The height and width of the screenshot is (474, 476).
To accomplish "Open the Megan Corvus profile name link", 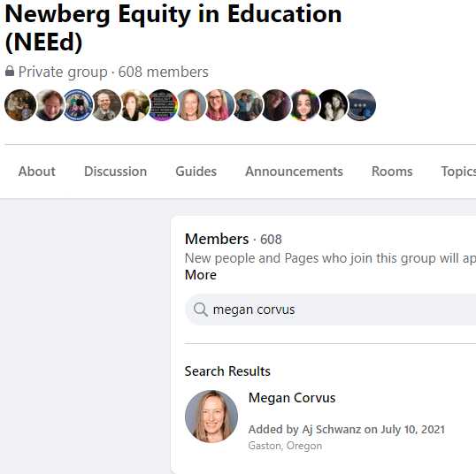I will [x=292, y=398].
